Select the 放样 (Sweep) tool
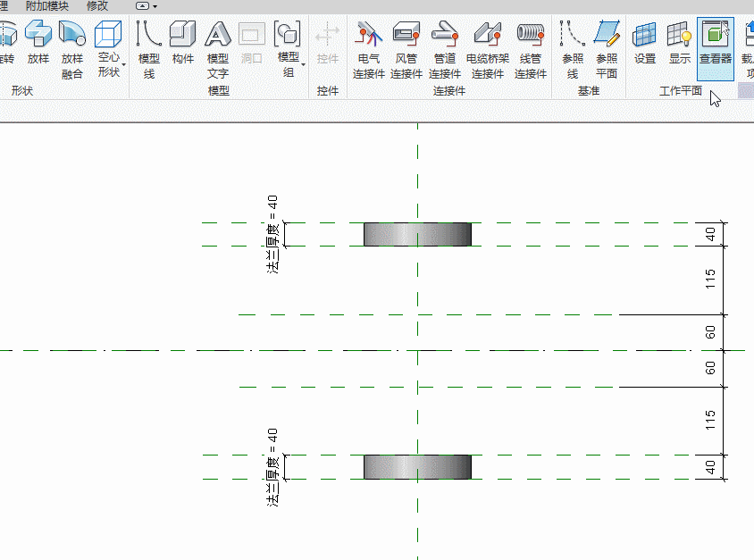 pos(38,45)
